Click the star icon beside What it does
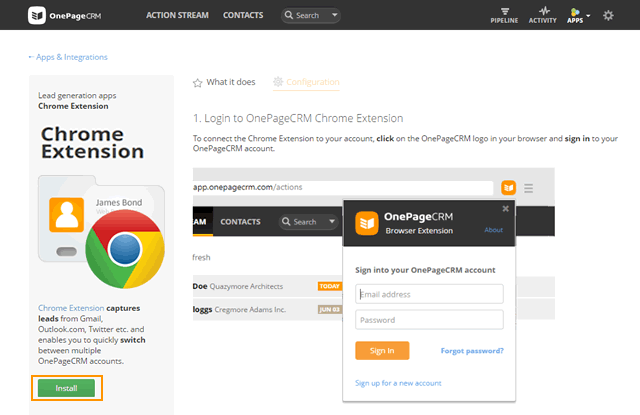The width and height of the screenshot is (640, 415). pos(198,83)
